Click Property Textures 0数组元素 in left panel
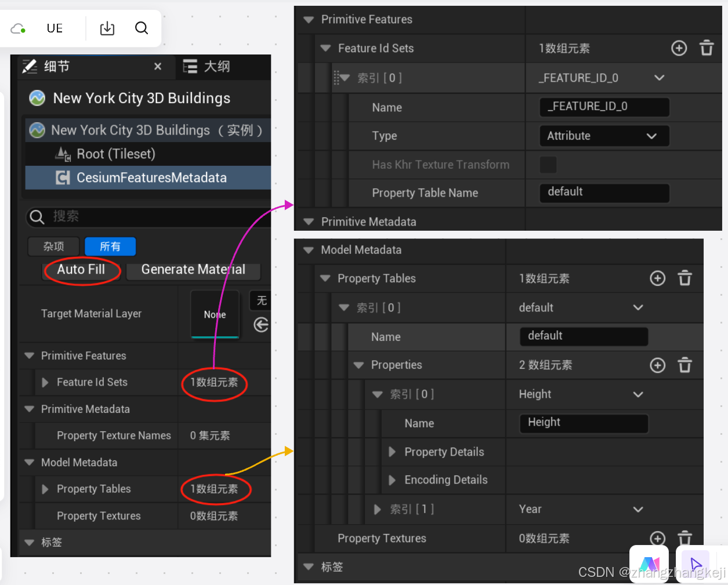728x585 pixels. click(x=214, y=516)
